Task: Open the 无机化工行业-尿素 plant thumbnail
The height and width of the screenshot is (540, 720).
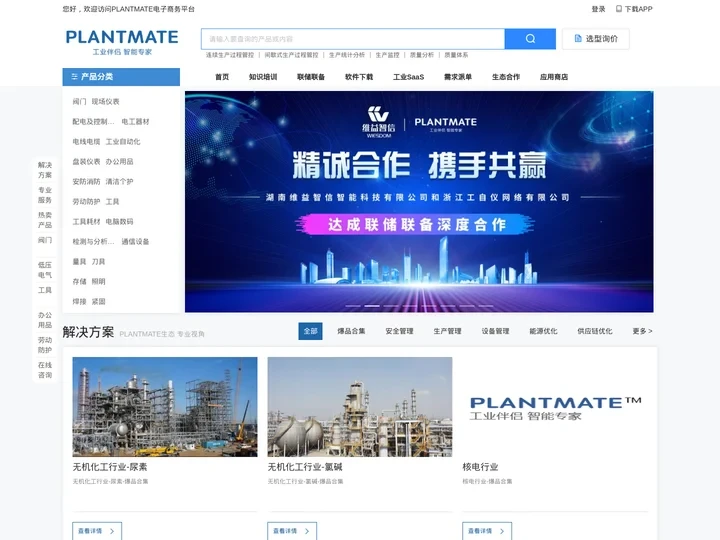Action: (x=165, y=407)
